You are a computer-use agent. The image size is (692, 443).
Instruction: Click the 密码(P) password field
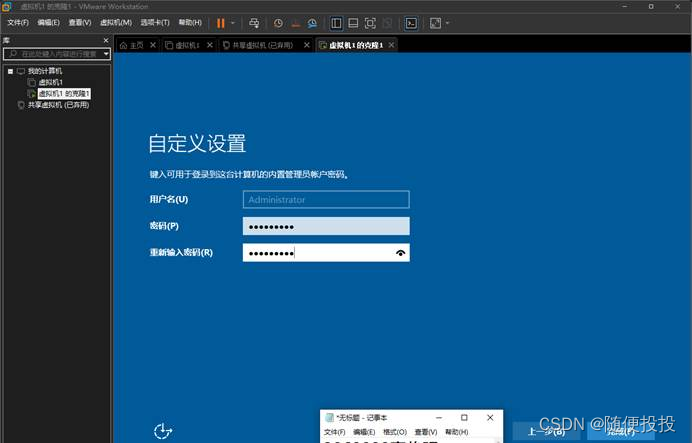(326, 226)
